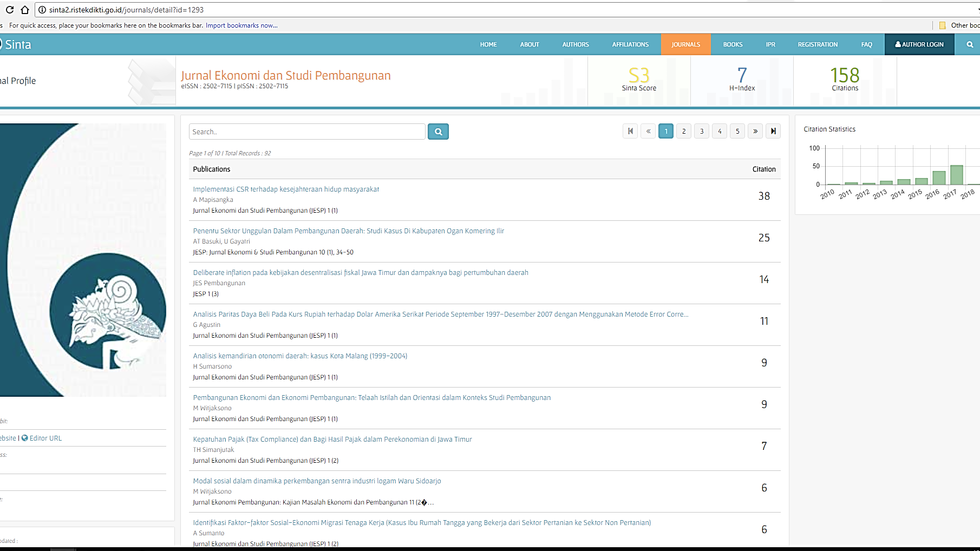Open the search magnifier in the navbar
This screenshot has height=551, width=980.
pyautogui.click(x=970, y=44)
